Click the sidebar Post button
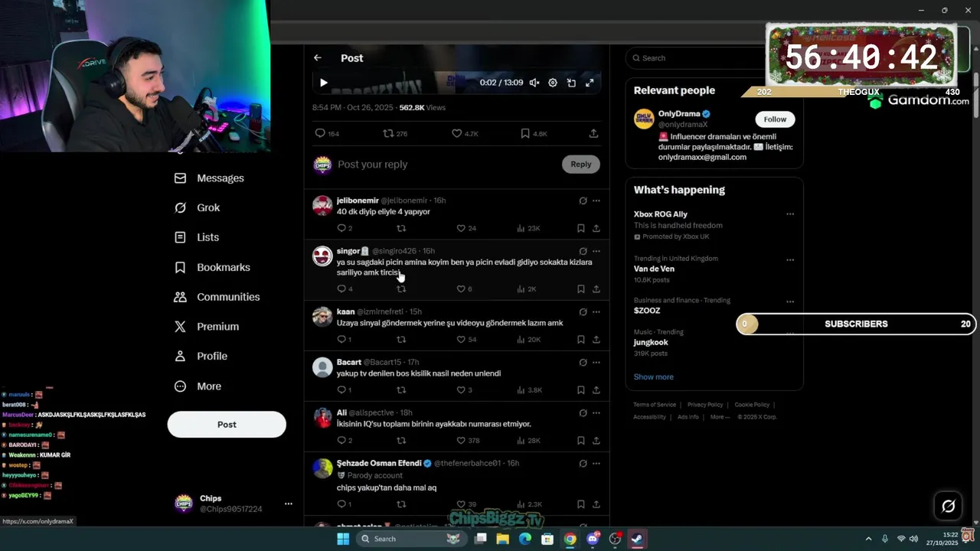This screenshot has height=551, width=980. [227, 425]
